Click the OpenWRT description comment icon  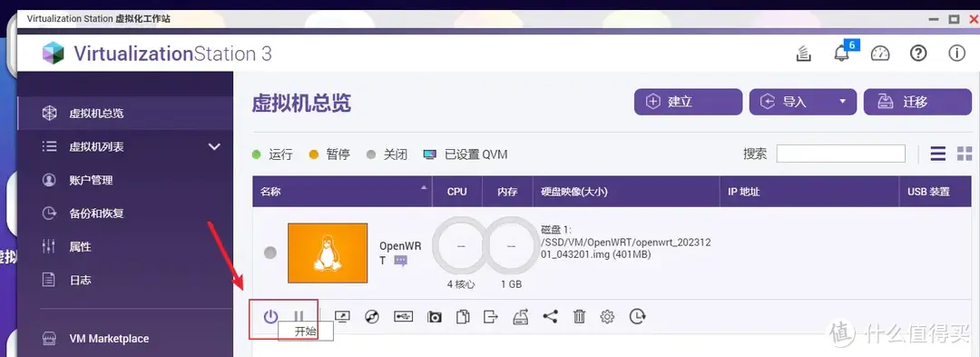[401, 262]
